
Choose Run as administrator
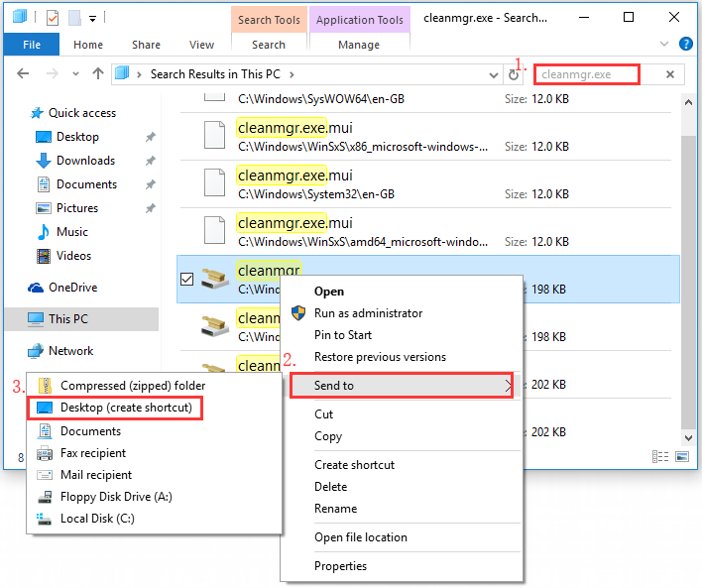368,313
